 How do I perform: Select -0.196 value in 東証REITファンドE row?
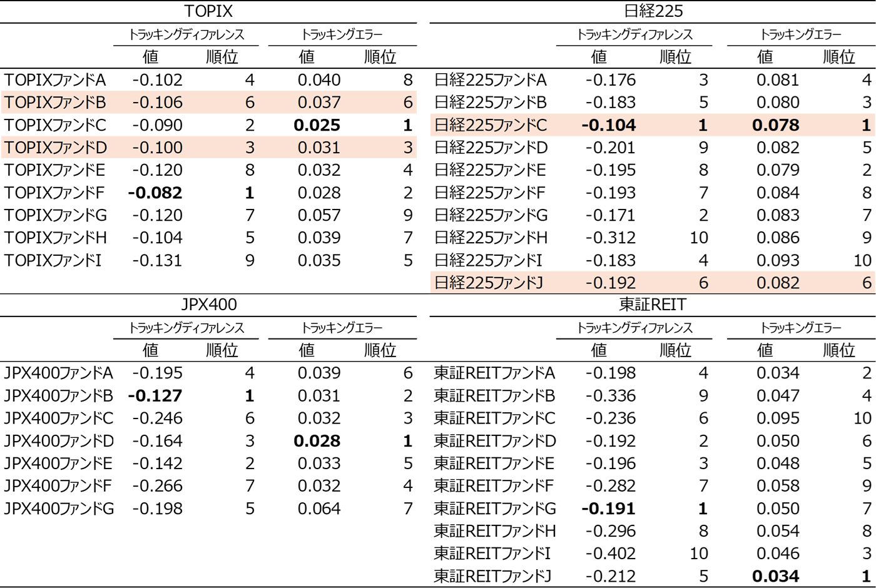pos(610,464)
